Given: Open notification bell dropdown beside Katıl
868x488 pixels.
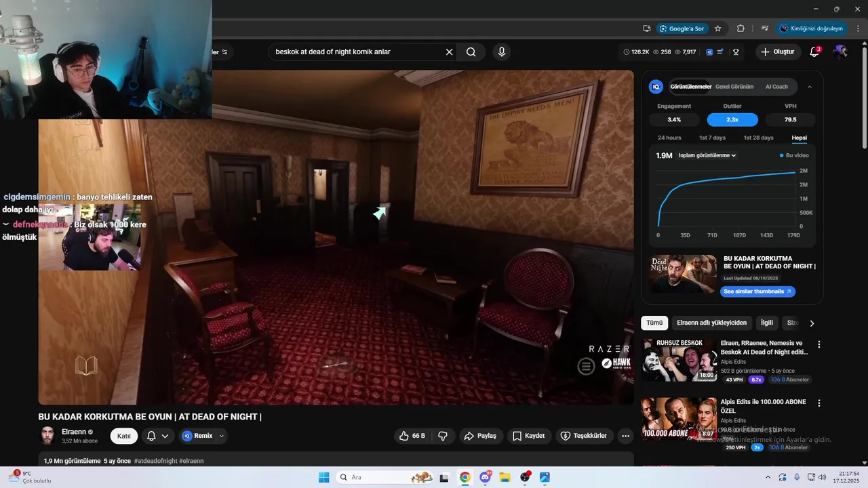Looking at the screenshot, I should [x=157, y=436].
